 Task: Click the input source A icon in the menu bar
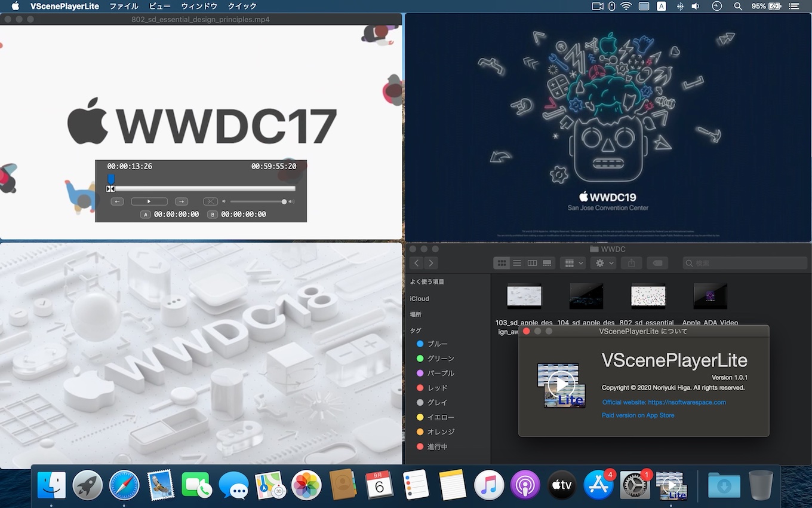[662, 6]
